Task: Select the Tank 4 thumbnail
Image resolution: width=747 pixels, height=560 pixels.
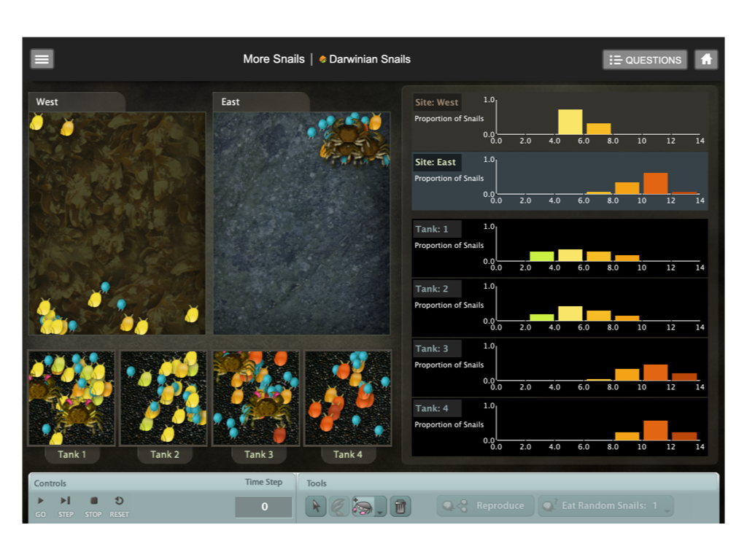Action: pyautogui.click(x=347, y=398)
